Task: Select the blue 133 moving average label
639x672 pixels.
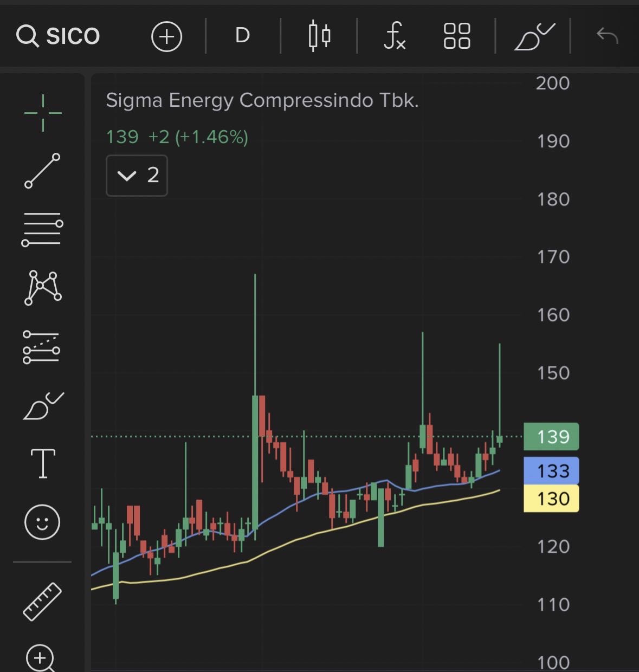Action: (x=551, y=471)
